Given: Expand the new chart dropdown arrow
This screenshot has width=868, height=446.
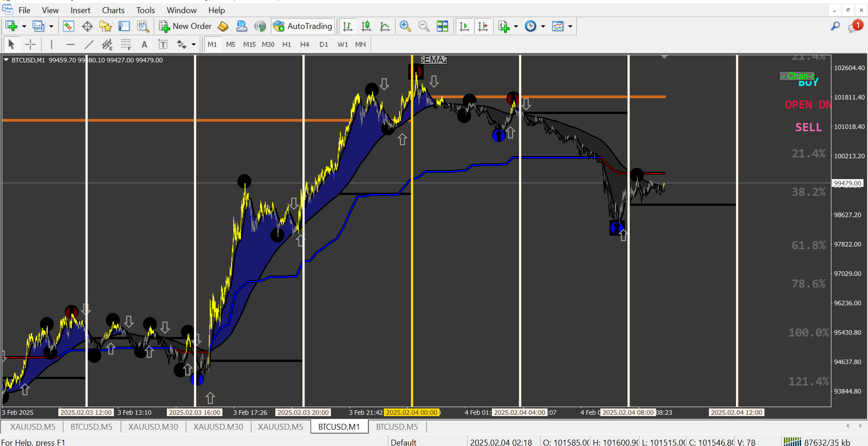Looking at the screenshot, I should (x=24, y=26).
